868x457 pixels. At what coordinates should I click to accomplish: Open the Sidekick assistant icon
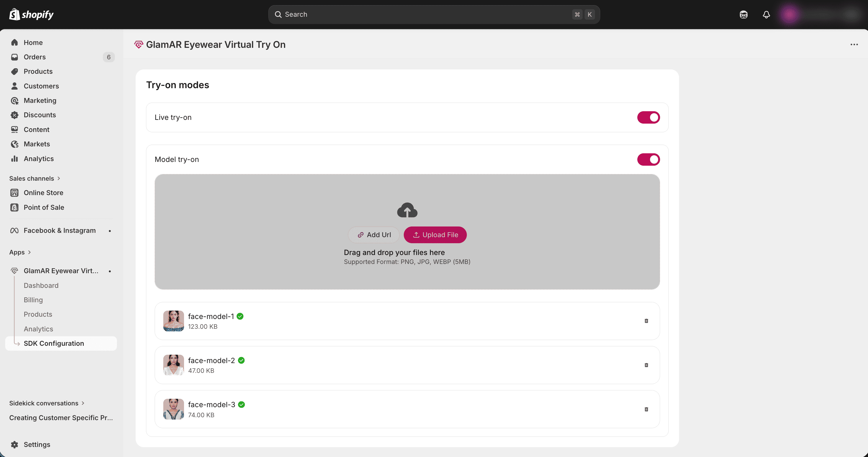pyautogui.click(x=743, y=14)
